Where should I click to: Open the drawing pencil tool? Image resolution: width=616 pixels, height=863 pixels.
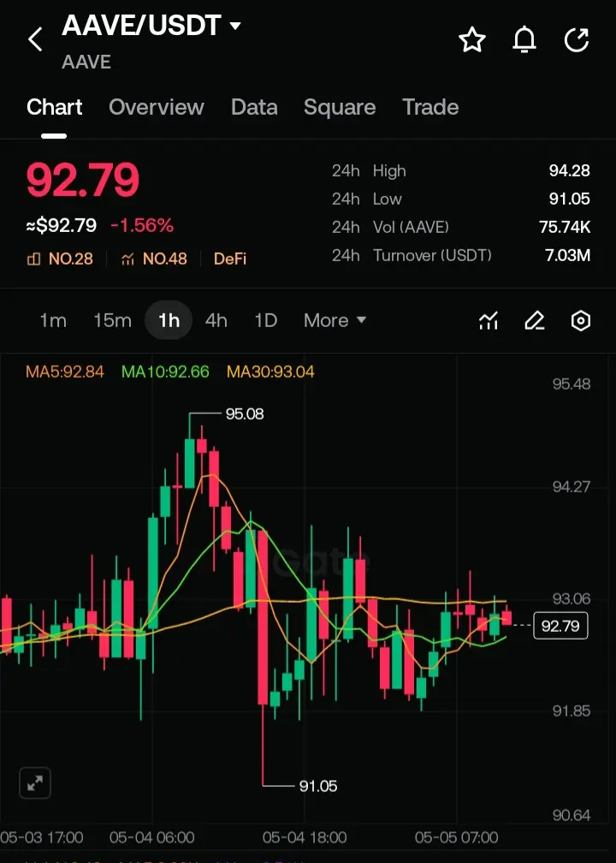pyautogui.click(x=535, y=320)
